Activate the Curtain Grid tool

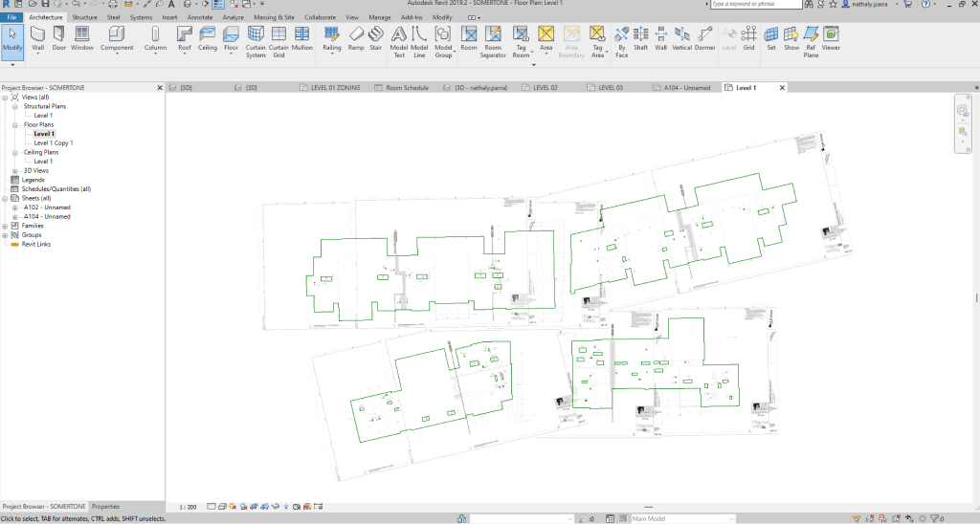click(278, 38)
